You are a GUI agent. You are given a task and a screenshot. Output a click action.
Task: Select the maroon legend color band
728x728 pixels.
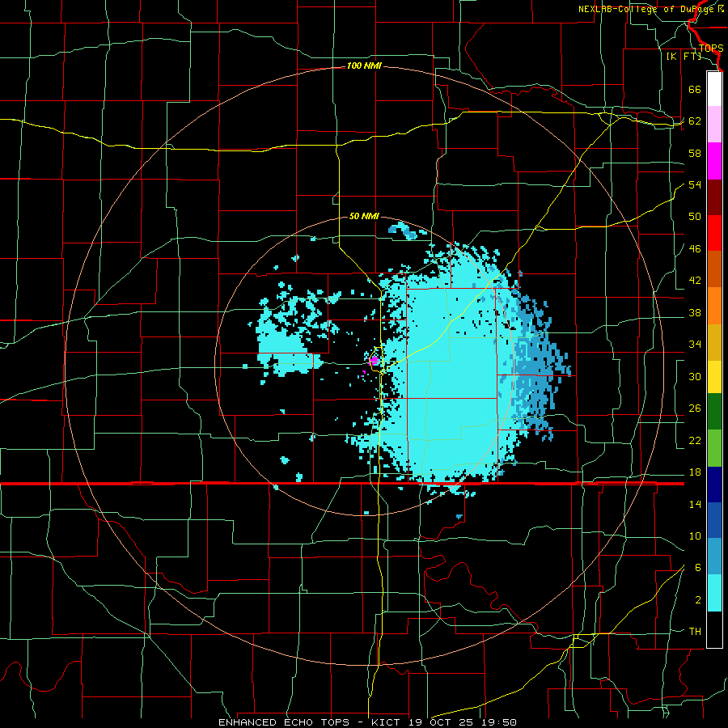[x=714, y=197]
